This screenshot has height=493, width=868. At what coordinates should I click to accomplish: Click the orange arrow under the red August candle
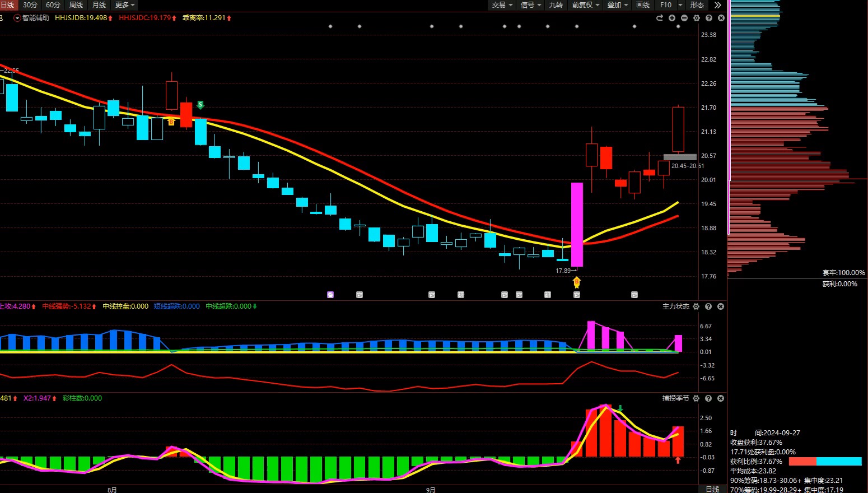coord(171,121)
